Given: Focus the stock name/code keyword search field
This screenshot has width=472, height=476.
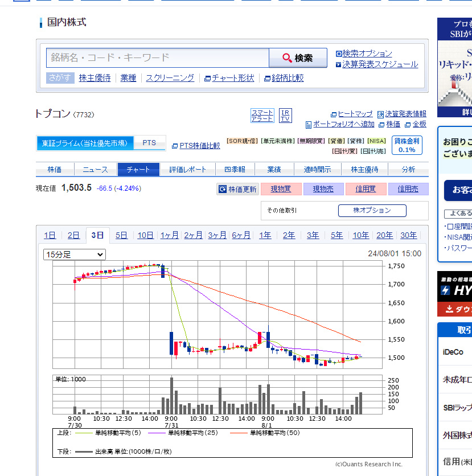Looking at the screenshot, I should click(x=158, y=58).
